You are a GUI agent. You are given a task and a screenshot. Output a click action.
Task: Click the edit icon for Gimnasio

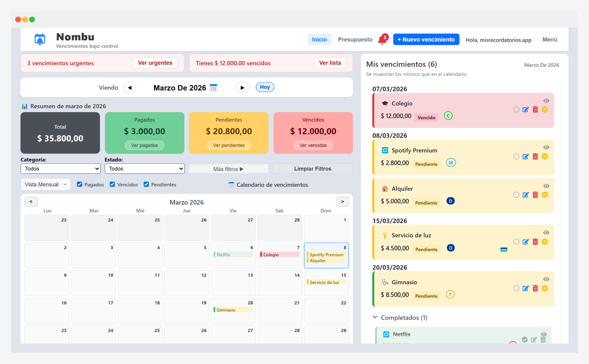(525, 288)
